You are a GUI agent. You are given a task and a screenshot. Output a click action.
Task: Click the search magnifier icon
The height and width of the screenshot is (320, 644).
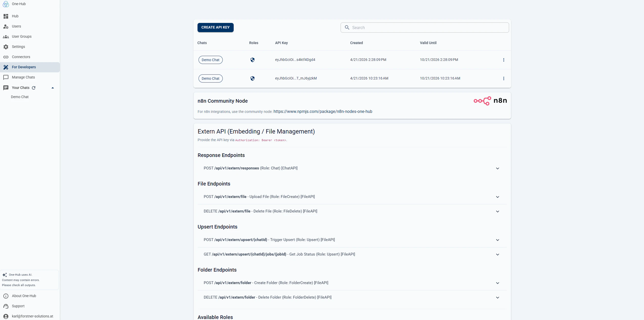tap(347, 28)
